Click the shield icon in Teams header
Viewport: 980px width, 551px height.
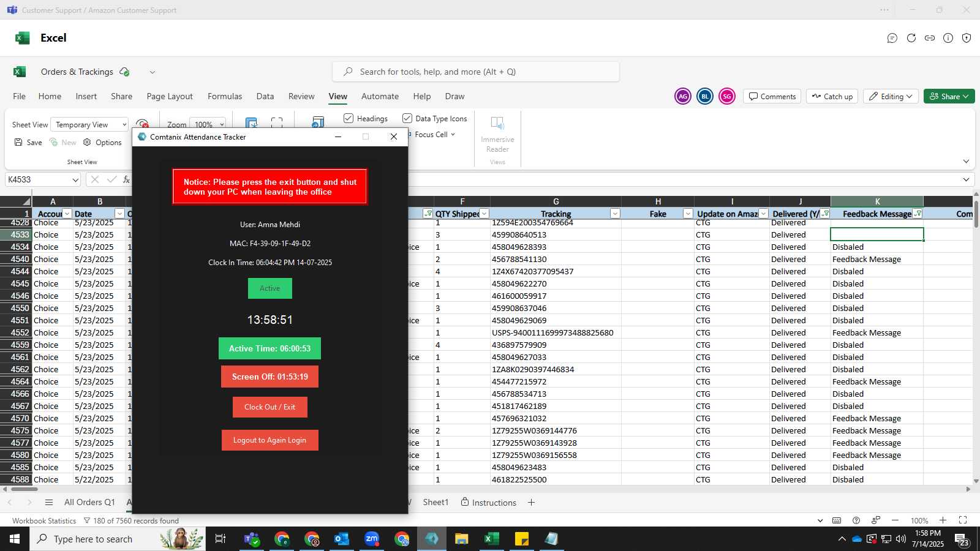(967, 38)
